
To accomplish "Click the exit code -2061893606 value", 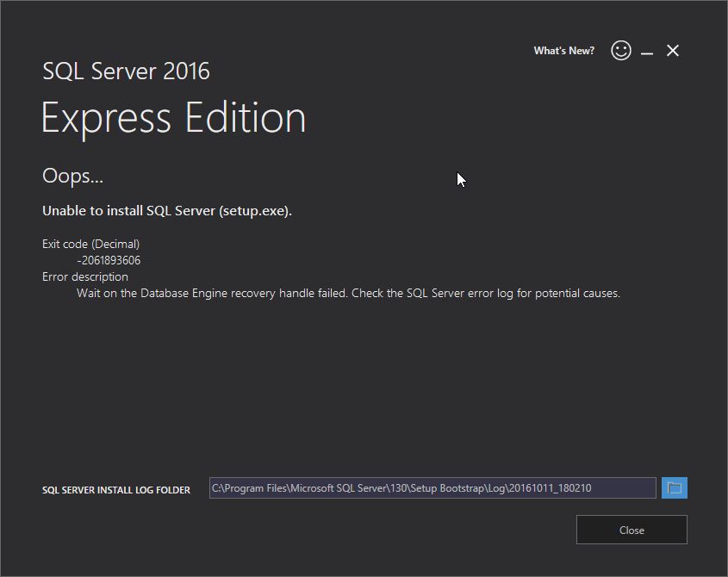I will [x=109, y=260].
